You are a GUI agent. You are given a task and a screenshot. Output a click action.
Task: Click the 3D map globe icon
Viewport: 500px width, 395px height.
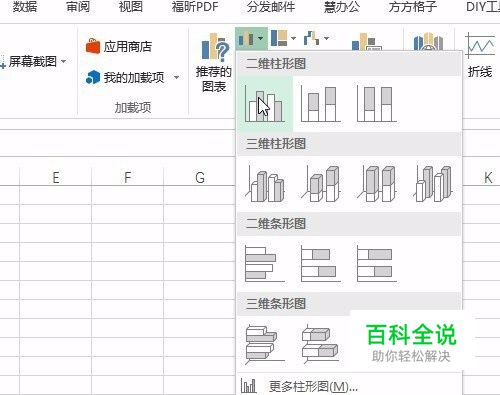click(428, 41)
